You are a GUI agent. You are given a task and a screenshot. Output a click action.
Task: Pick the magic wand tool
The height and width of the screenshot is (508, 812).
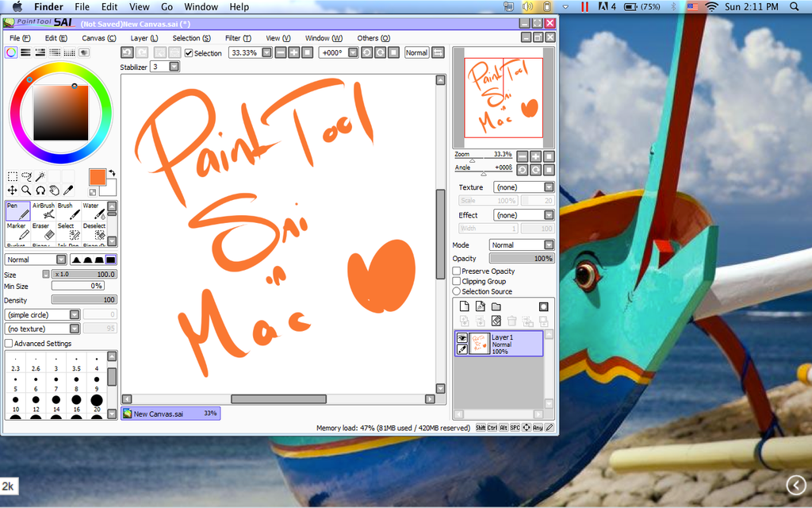[x=40, y=176]
